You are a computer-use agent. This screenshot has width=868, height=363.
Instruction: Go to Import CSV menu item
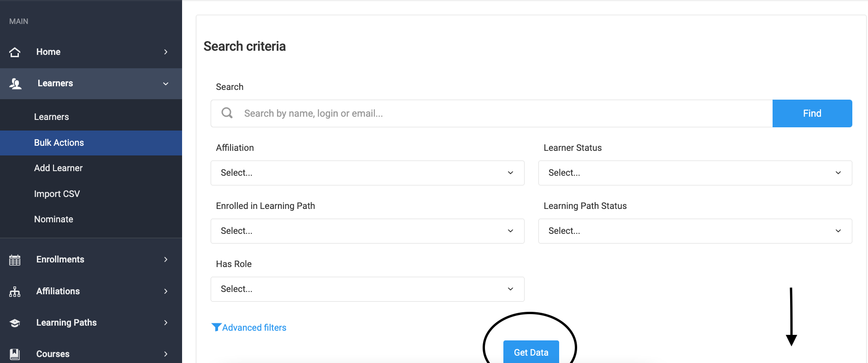click(x=57, y=194)
